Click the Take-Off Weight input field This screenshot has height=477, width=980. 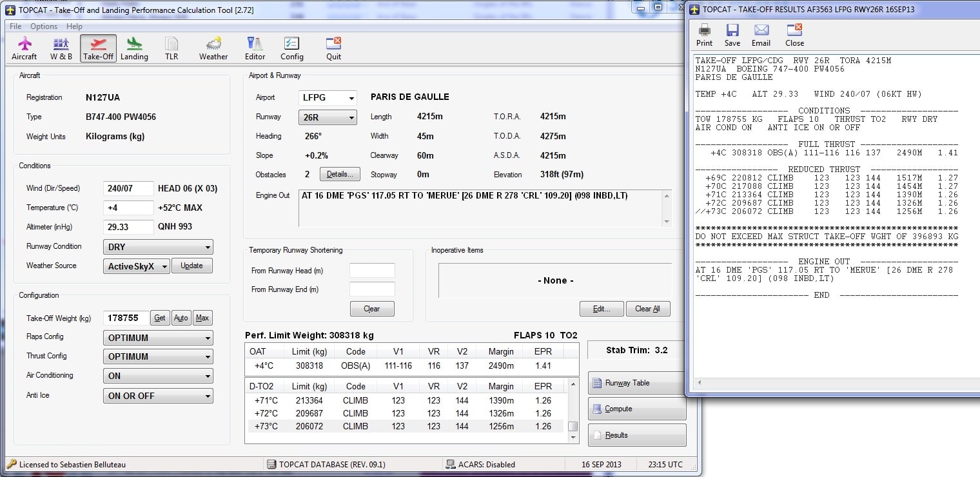point(125,318)
